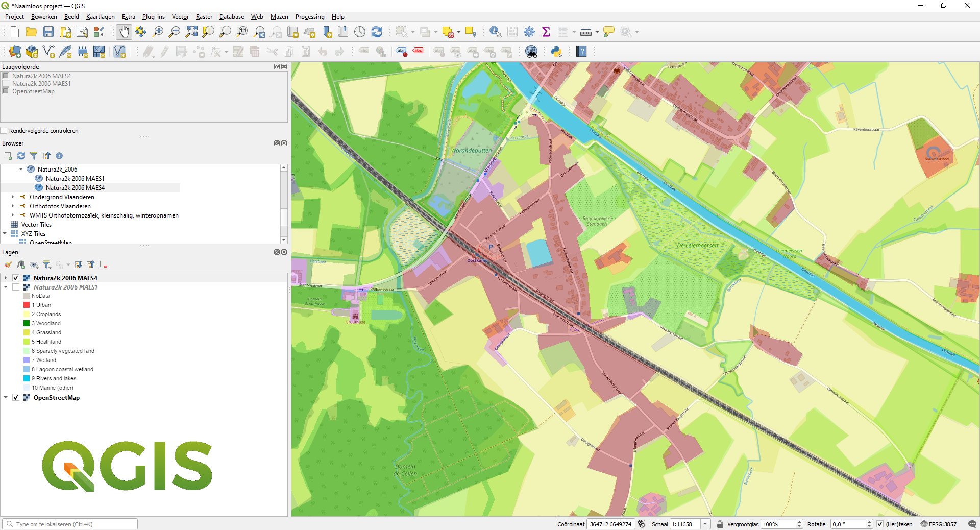Save the project with the floppy disk icon
This screenshot has width=980, height=530.
(48, 32)
